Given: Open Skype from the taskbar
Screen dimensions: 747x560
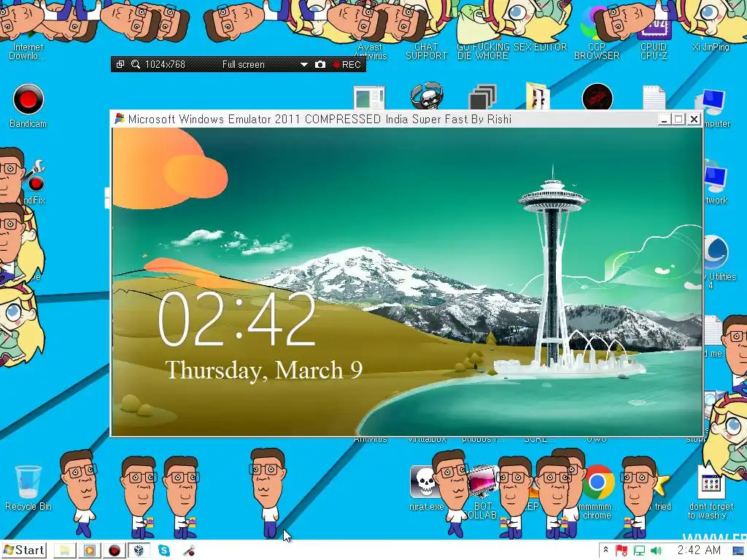Looking at the screenshot, I should (x=164, y=551).
